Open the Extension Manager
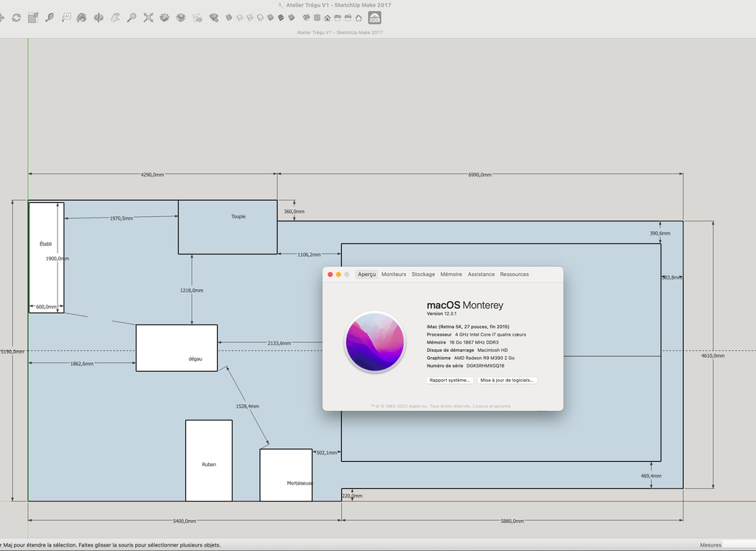The image size is (756, 551). click(x=213, y=18)
